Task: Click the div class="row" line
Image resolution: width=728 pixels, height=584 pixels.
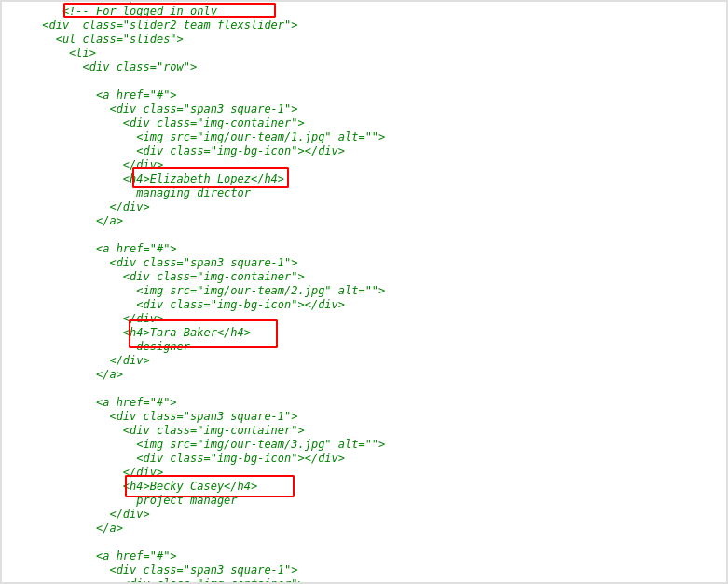Action: coord(139,67)
